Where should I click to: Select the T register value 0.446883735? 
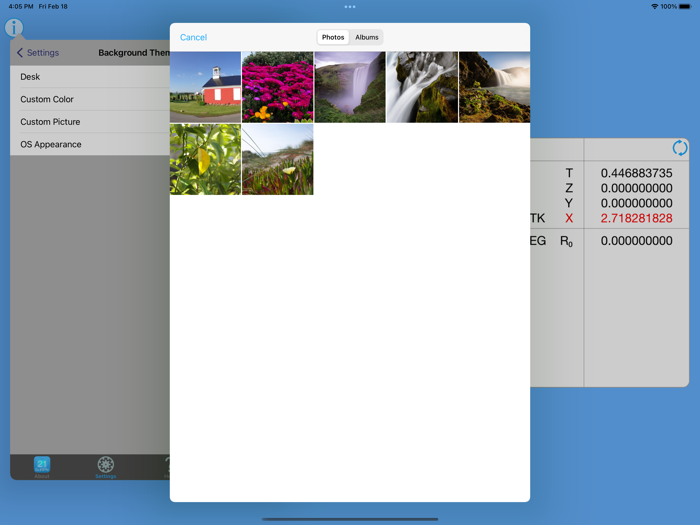click(636, 173)
